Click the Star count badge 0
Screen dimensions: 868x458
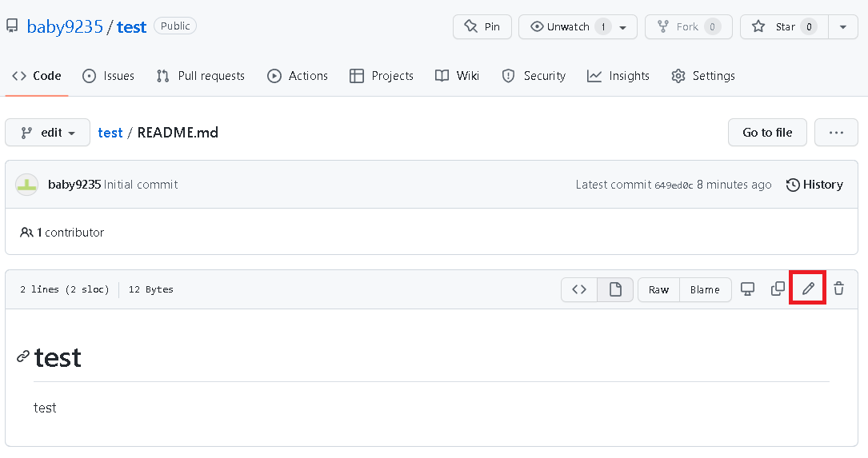[809, 26]
